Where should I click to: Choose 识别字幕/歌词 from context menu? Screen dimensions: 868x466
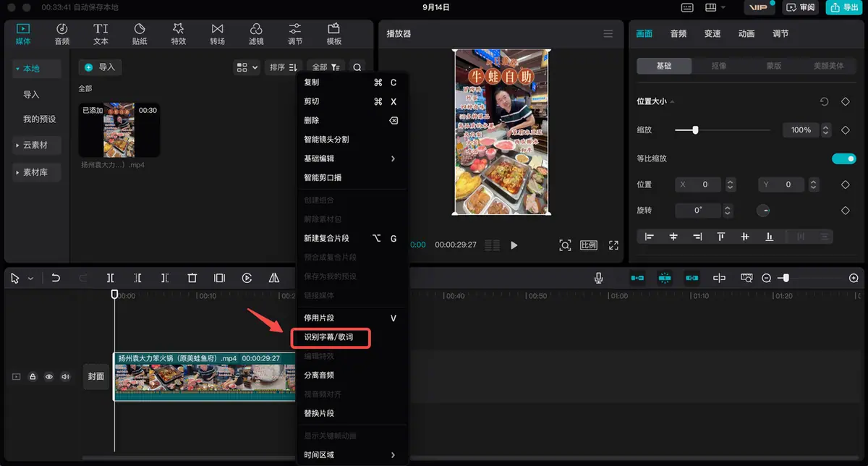click(331, 338)
